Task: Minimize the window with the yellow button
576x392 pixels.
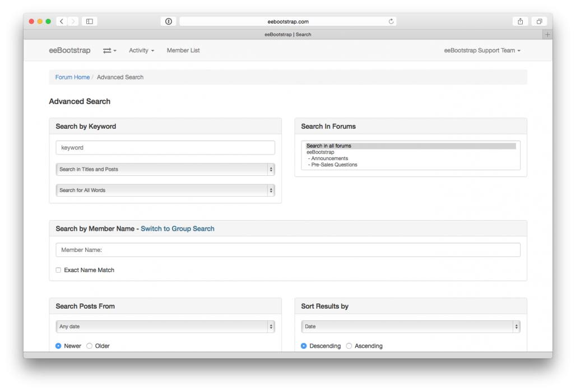Action: click(40, 21)
